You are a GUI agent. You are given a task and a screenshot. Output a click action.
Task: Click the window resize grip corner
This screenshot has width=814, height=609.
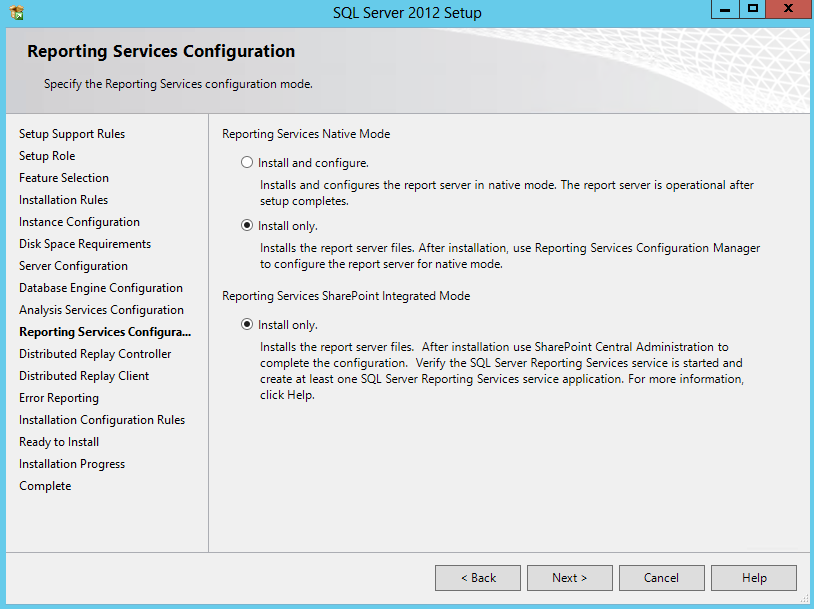point(804,599)
